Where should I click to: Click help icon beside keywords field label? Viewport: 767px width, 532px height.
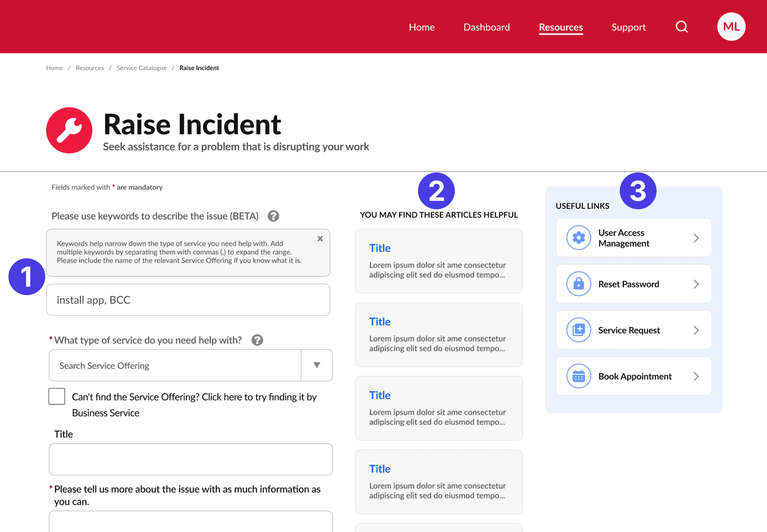coord(273,216)
